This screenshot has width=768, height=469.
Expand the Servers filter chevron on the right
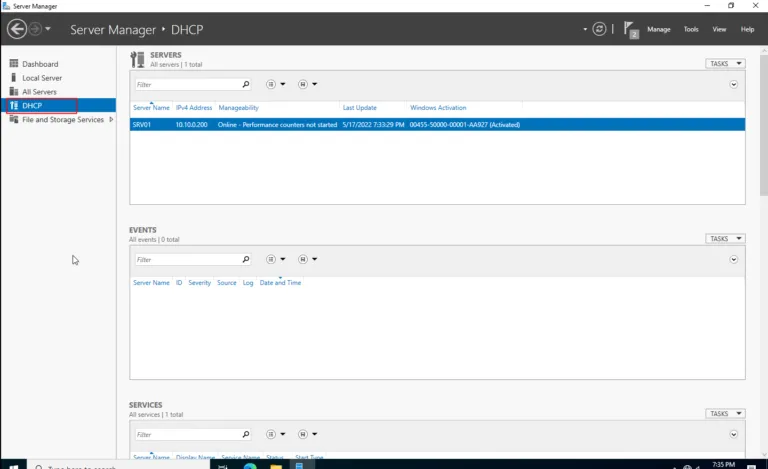[733, 84]
